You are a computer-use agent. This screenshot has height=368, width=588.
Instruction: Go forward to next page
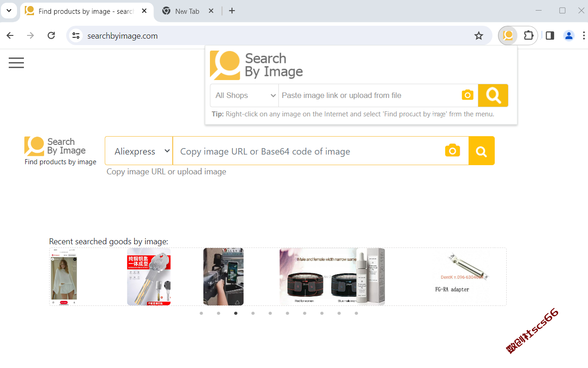pyautogui.click(x=30, y=35)
